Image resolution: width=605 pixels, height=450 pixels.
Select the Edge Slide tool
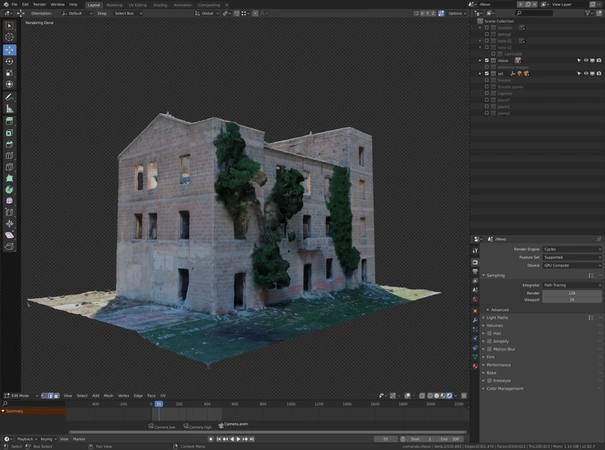[9, 212]
